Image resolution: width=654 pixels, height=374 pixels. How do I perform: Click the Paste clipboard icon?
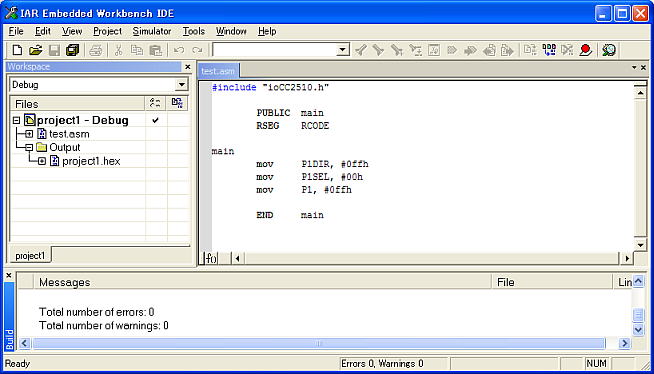155,50
